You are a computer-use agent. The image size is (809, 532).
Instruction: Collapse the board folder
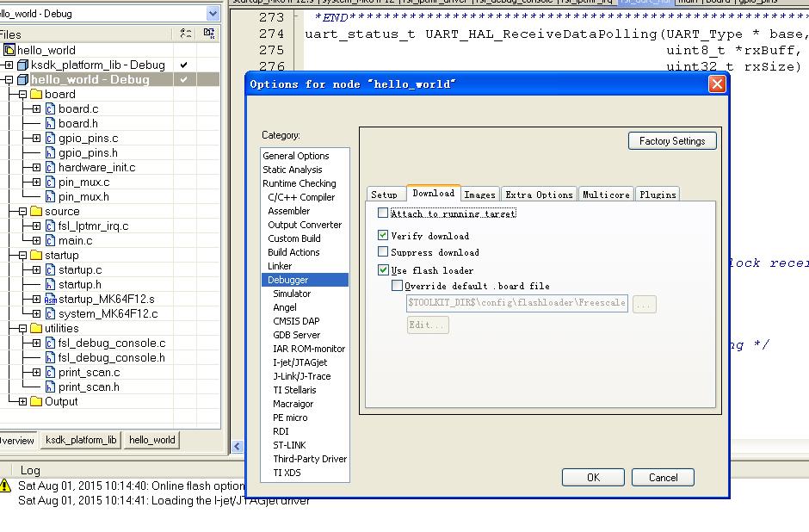pyautogui.click(x=22, y=95)
